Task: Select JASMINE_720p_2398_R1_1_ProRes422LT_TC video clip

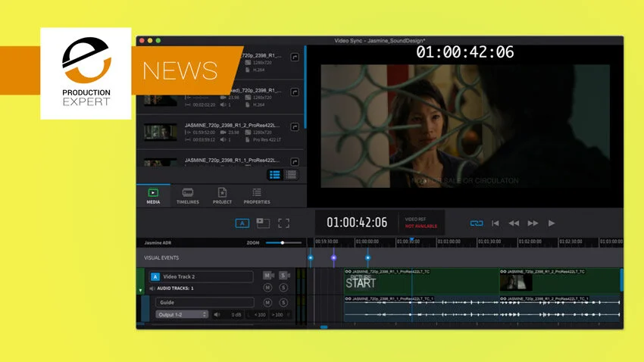Action: pos(421,281)
